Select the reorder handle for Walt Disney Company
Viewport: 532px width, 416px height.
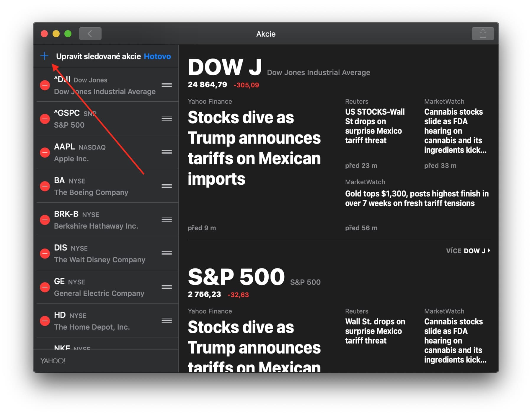(x=167, y=253)
